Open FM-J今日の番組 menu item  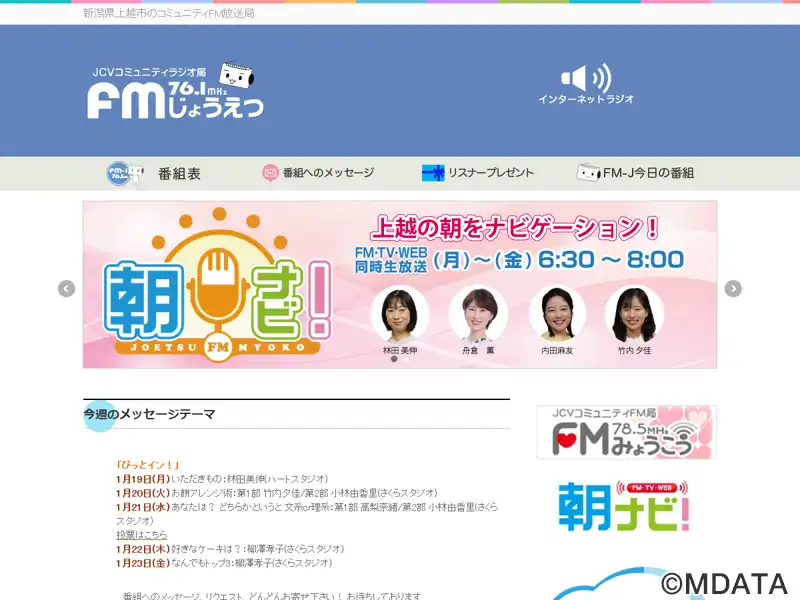[648, 173]
